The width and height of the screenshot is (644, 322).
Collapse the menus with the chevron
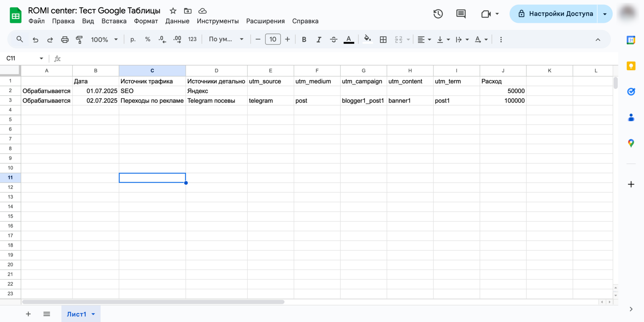pos(598,40)
